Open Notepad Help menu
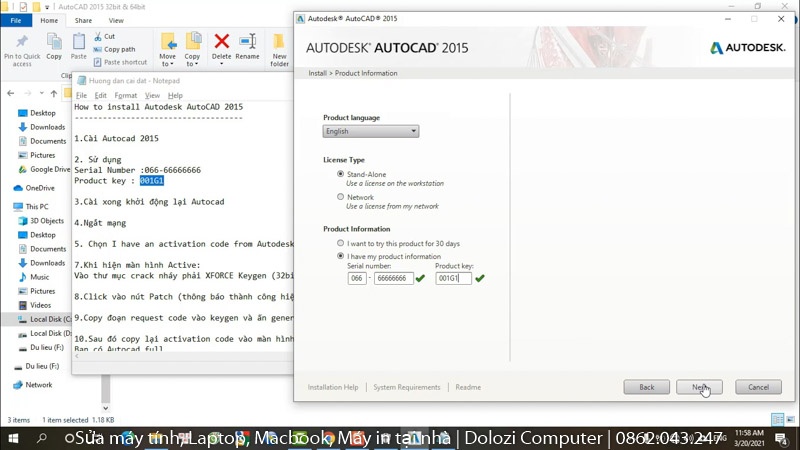The height and width of the screenshot is (450, 800). point(175,95)
